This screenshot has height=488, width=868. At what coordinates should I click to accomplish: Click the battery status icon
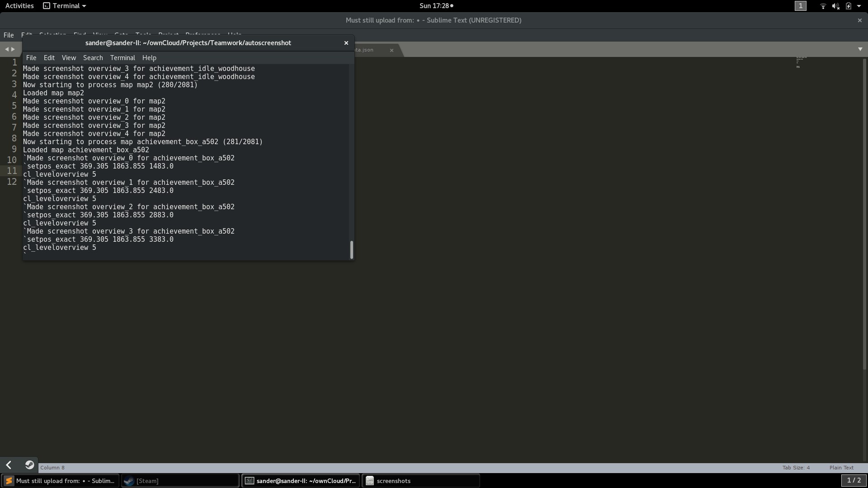pyautogui.click(x=848, y=6)
